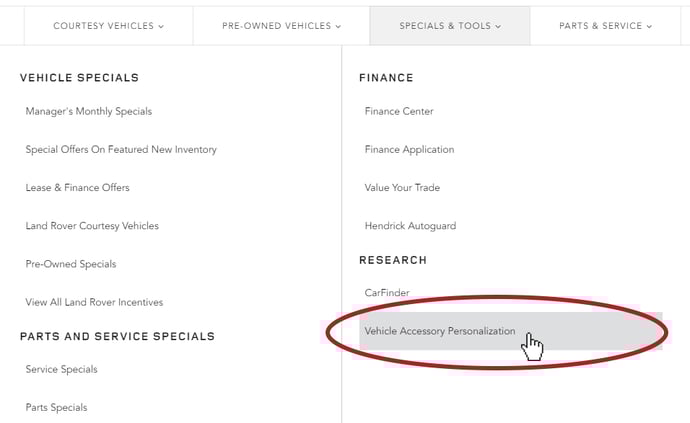Open Service Specials link
The image size is (690, 423).
[61, 369]
